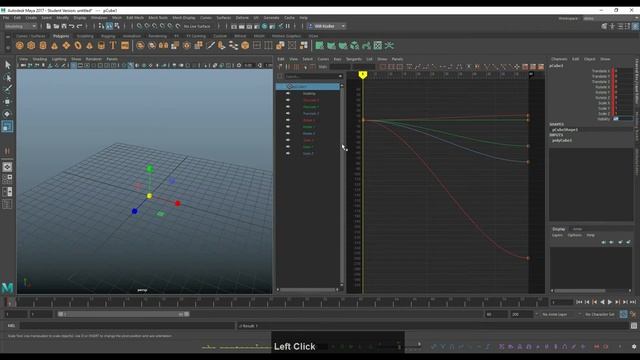
Task: Select the Scale tool in toolbox
Action: [x=7, y=127]
